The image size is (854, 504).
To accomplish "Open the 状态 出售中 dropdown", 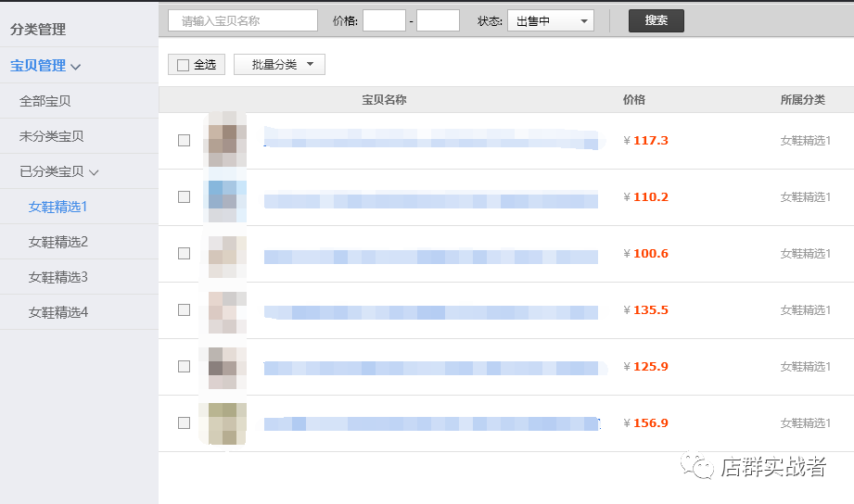I will 551,20.
